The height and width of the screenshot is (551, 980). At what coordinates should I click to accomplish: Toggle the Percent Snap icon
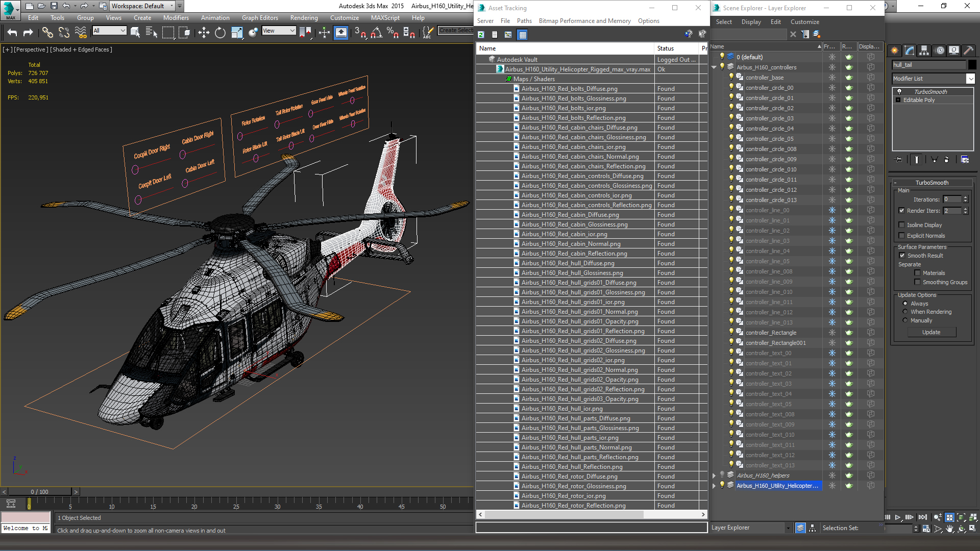click(393, 33)
